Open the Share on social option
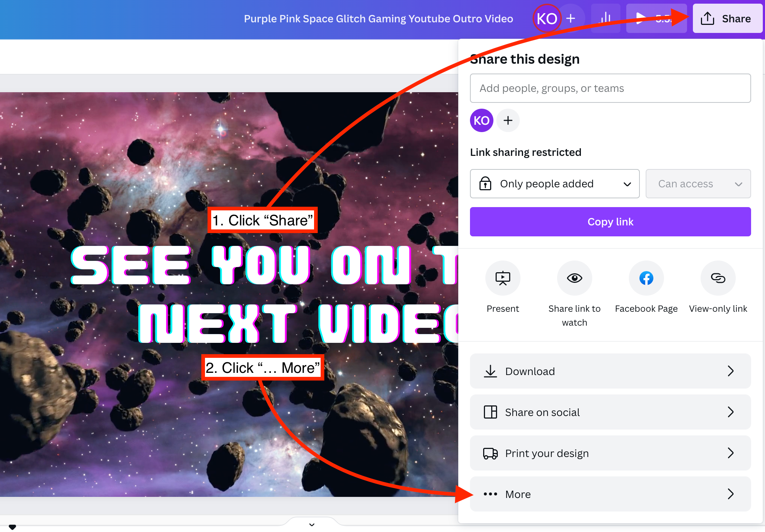765x532 pixels. click(x=610, y=412)
